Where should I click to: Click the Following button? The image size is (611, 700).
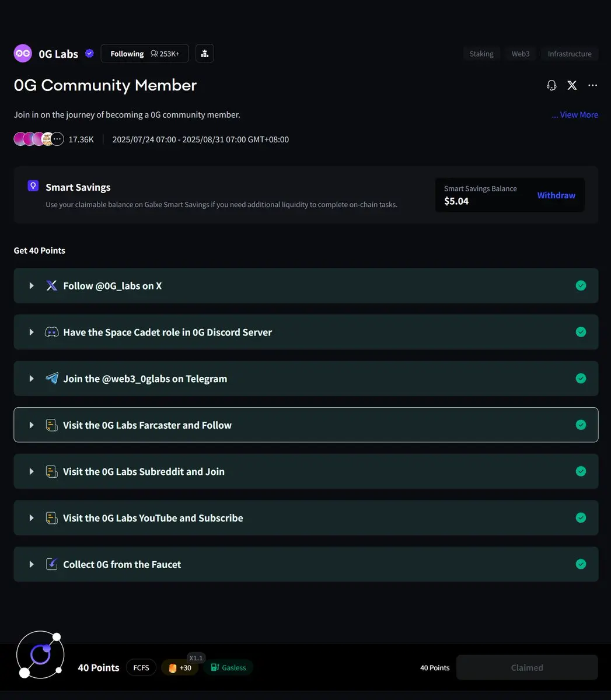click(145, 53)
